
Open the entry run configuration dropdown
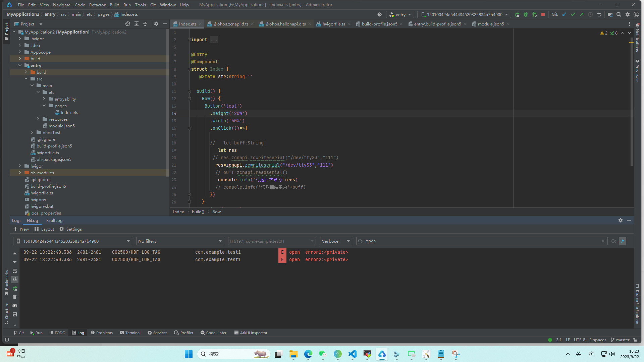(400, 14)
